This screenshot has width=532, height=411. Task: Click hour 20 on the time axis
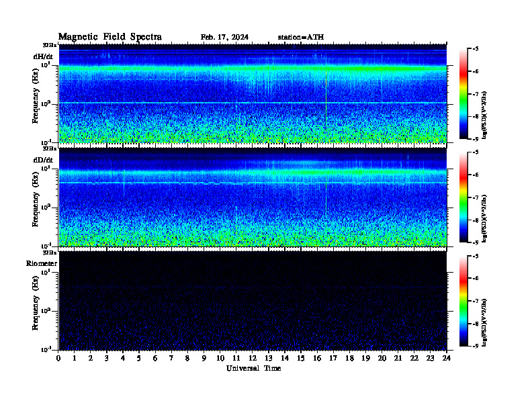382,359
